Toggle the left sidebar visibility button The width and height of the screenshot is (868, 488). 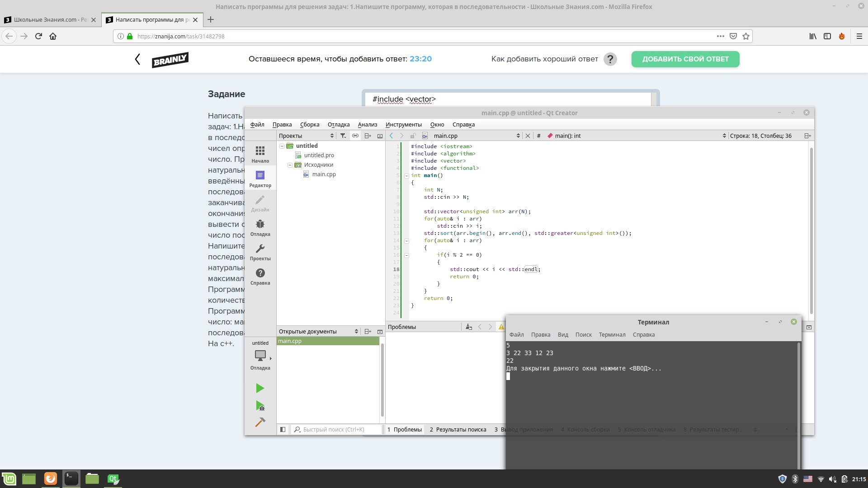(x=283, y=429)
